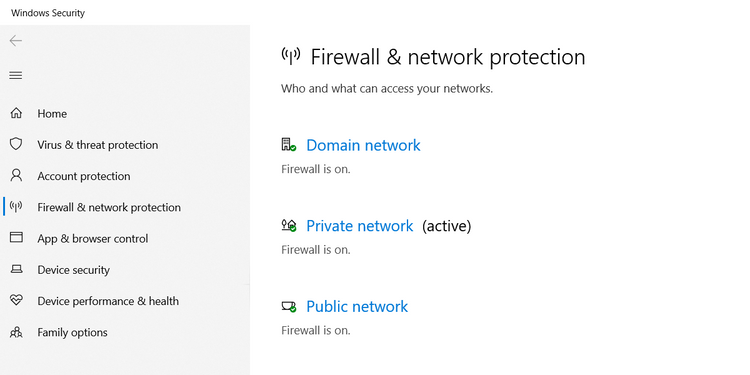Click the Home house icon
This screenshot has width=750, height=375.
16,113
